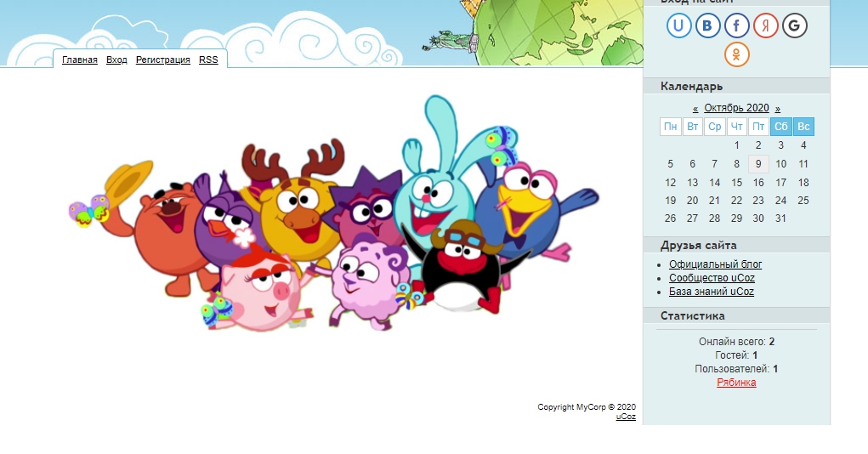Click the Пн weekday header

click(x=671, y=127)
